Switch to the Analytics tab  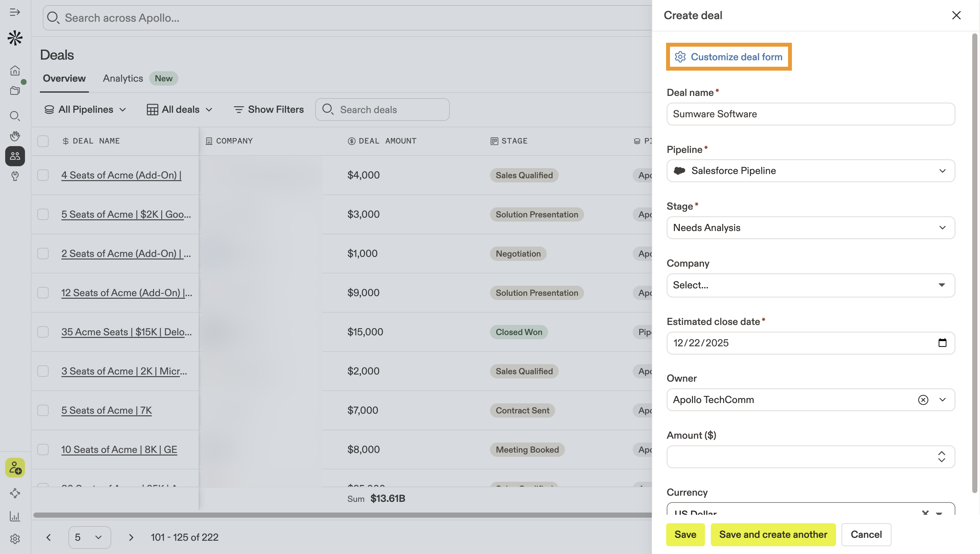click(123, 78)
